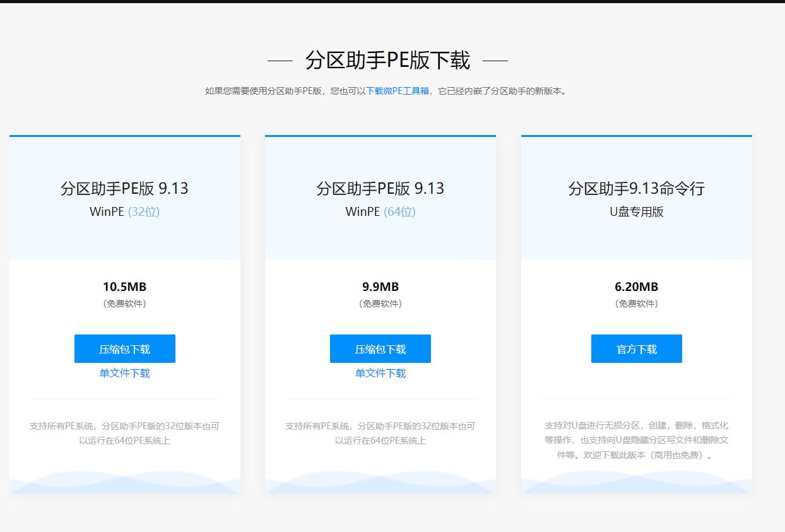Select the 分区助手PE版 9.13 title in first card
Image resolution: width=785 pixels, height=532 pixels.
click(124, 188)
